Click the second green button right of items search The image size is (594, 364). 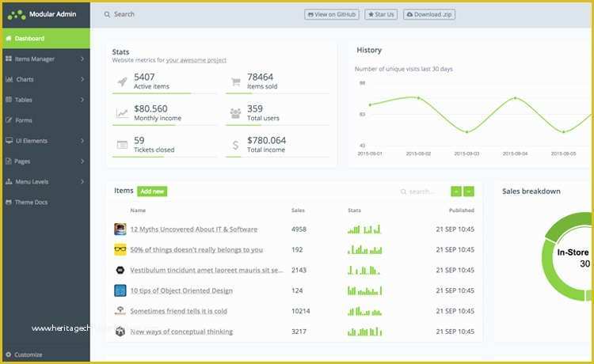point(469,191)
